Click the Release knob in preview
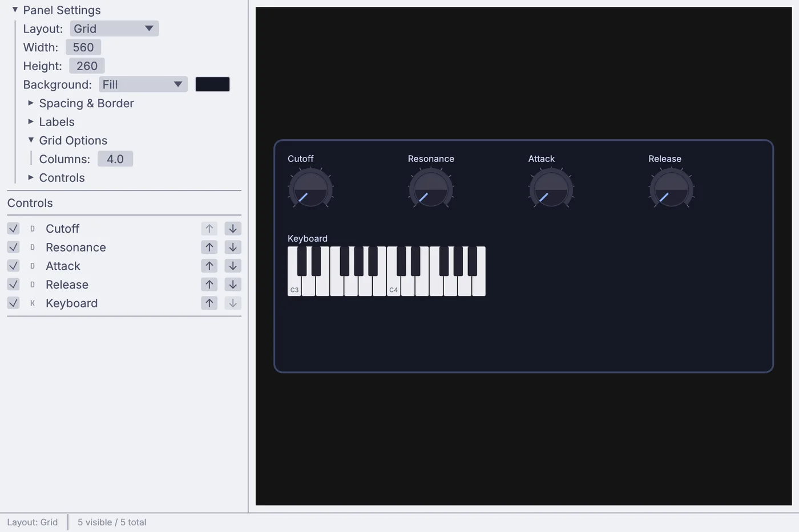 (x=672, y=189)
